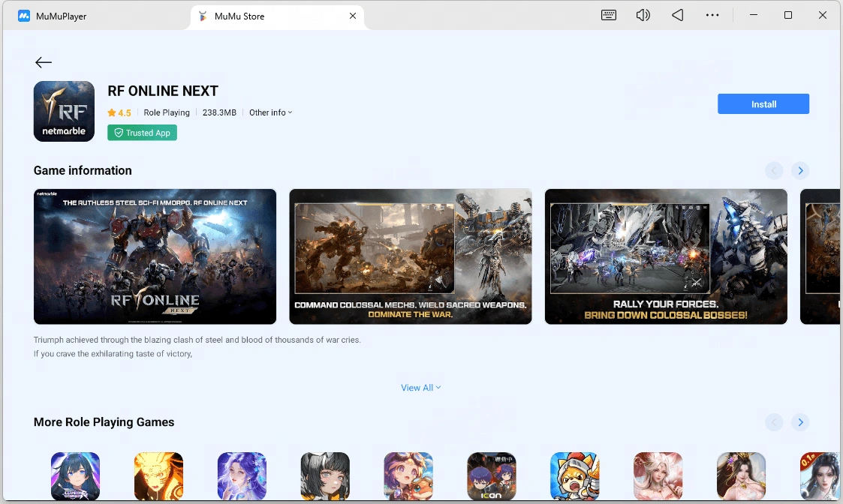The image size is (843, 504).
Task: Show previous Game information screenshots
Action: coord(774,171)
